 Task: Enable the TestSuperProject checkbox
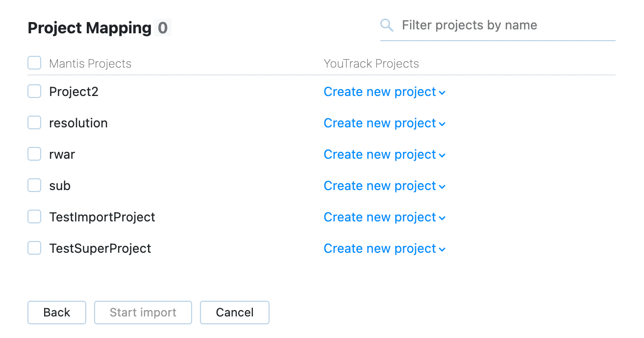click(x=34, y=248)
